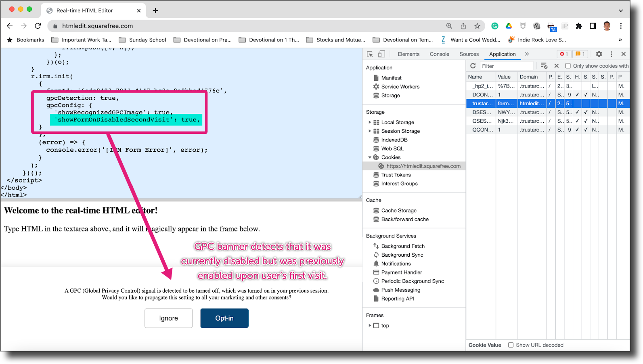The height and width of the screenshot is (364, 643).
Task: Select the htmledit.squarefree.com cookies entry
Action: pyautogui.click(x=414, y=166)
